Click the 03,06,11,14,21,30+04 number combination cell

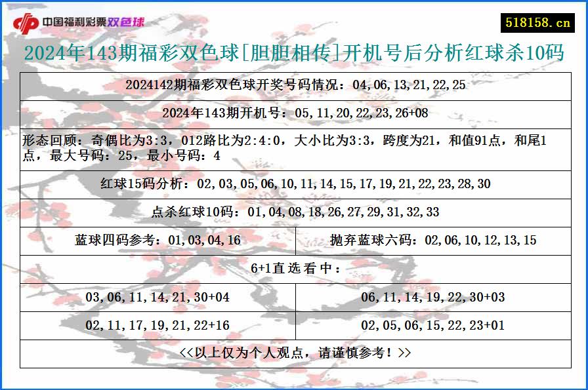tap(157, 296)
